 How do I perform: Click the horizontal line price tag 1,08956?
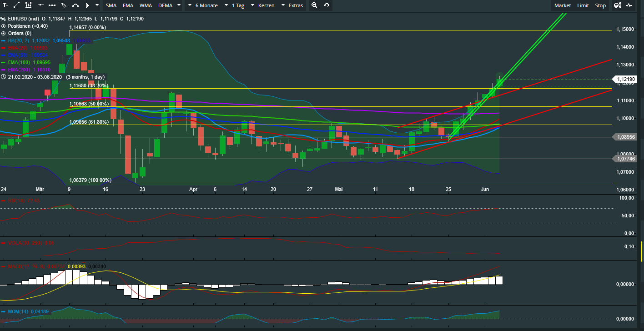[x=625, y=136]
